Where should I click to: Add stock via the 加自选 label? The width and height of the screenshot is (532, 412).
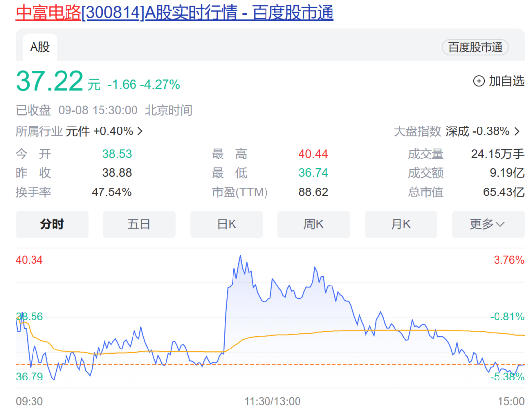point(506,81)
